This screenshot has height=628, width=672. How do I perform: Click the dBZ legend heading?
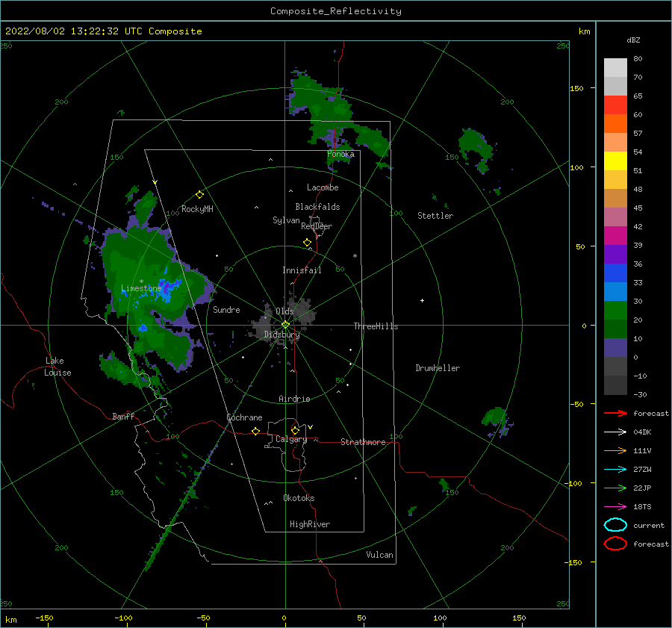[633, 40]
